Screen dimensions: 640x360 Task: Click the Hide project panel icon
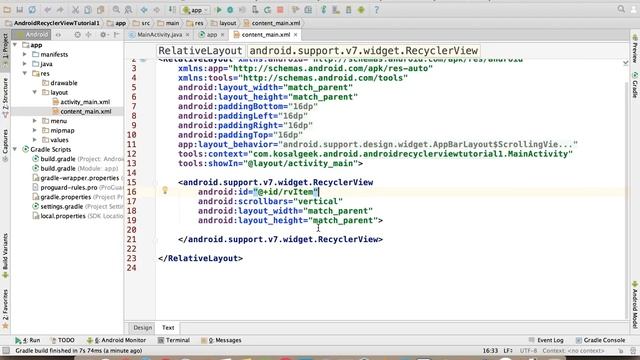tap(116, 35)
